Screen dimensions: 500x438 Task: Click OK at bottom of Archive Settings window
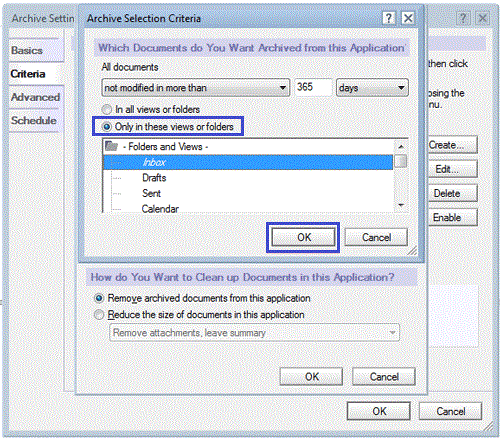379,411
